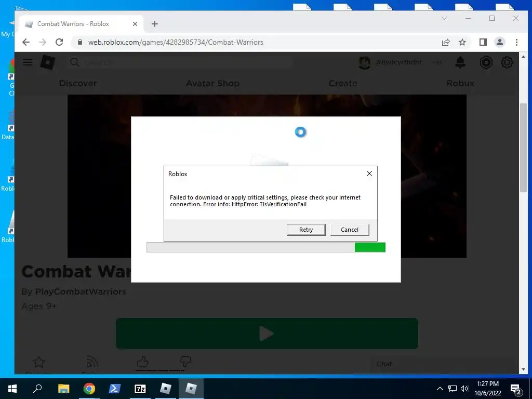Open the volume tray icon
Viewport: 532px width, 399px height.
(464, 389)
